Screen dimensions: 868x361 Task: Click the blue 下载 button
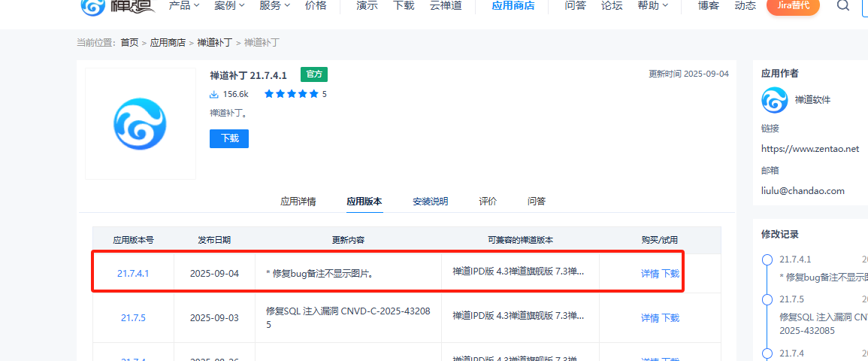tap(229, 138)
